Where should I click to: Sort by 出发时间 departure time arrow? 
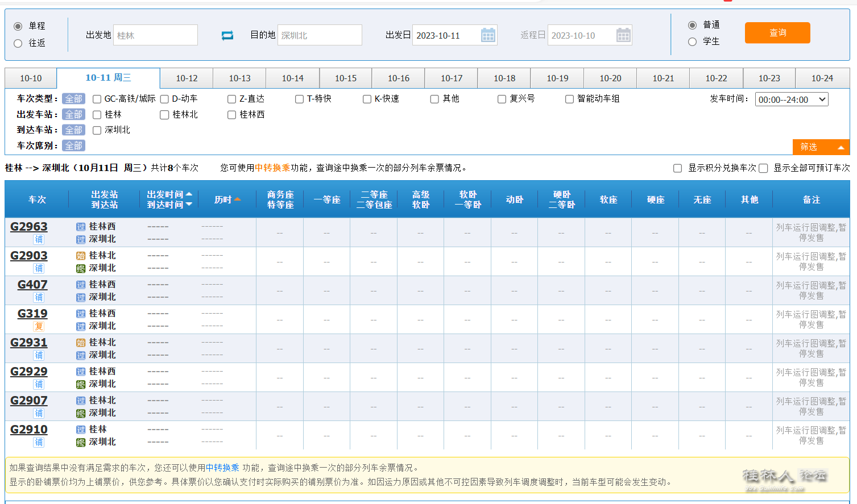coord(189,194)
